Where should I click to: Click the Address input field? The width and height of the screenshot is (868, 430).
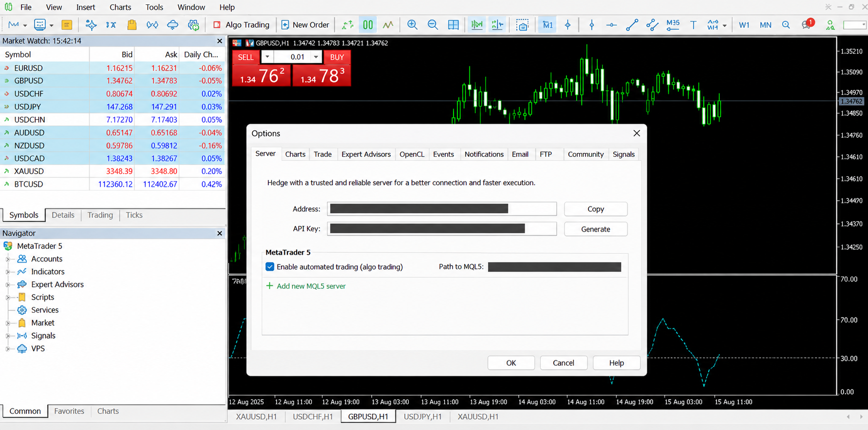[x=442, y=209]
